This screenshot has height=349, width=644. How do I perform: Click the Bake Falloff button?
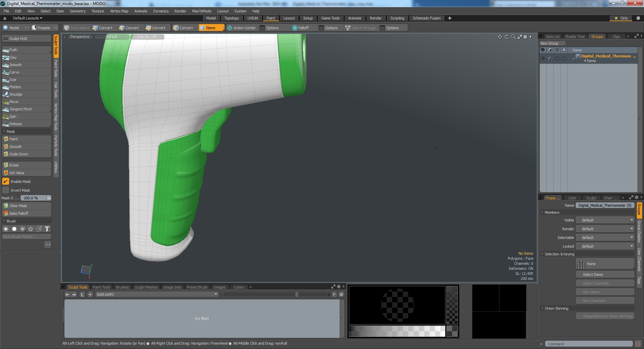coord(26,213)
